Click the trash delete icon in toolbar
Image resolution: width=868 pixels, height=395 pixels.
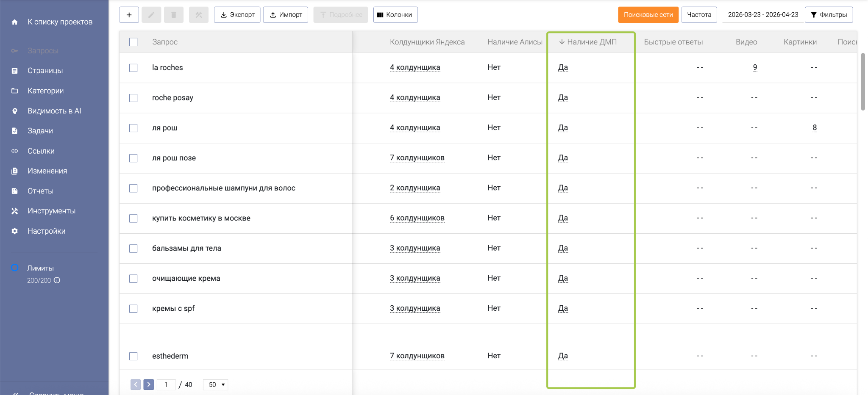[x=173, y=15]
